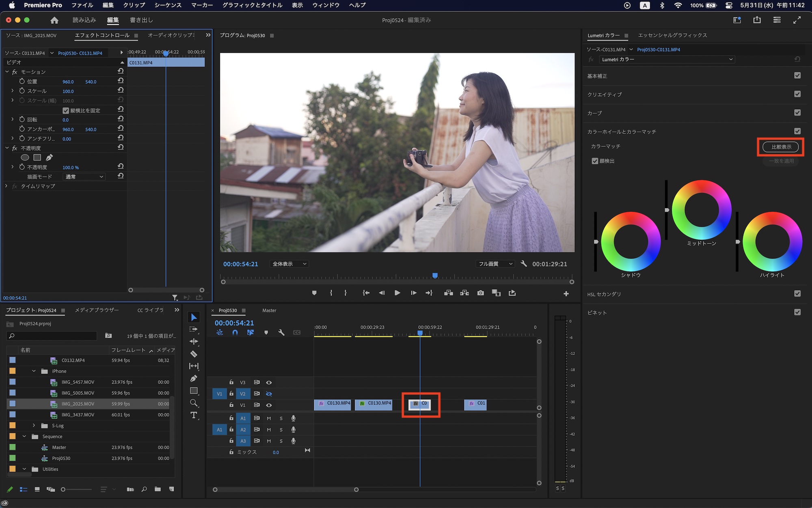Click the home icon in top bar
This screenshot has width=812, height=508.
coord(54,20)
